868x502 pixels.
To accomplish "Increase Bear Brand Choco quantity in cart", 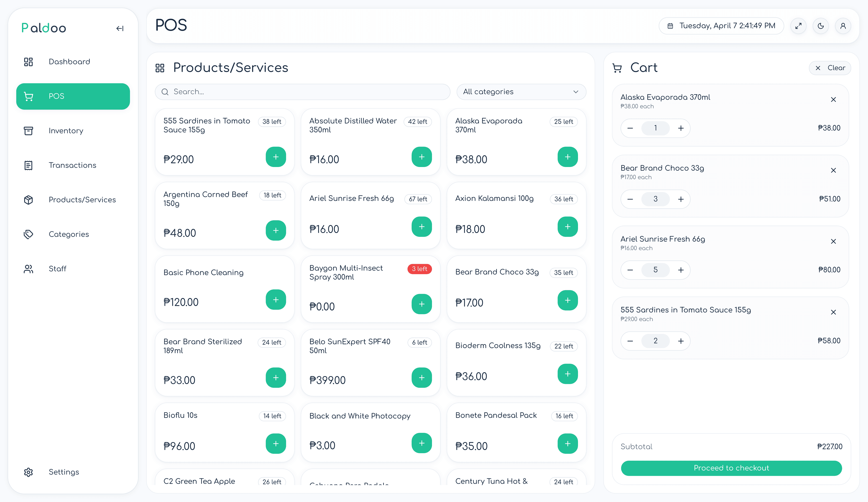I will tap(681, 199).
